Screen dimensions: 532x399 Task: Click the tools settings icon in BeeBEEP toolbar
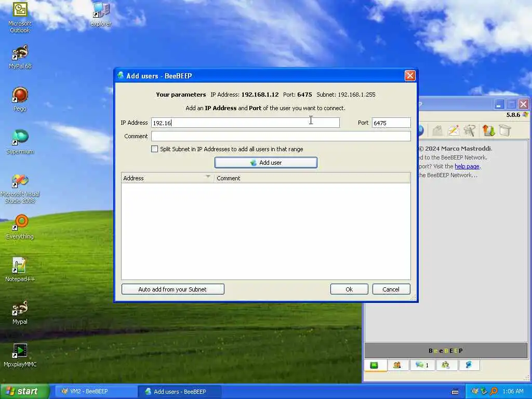pyautogui.click(x=470, y=130)
